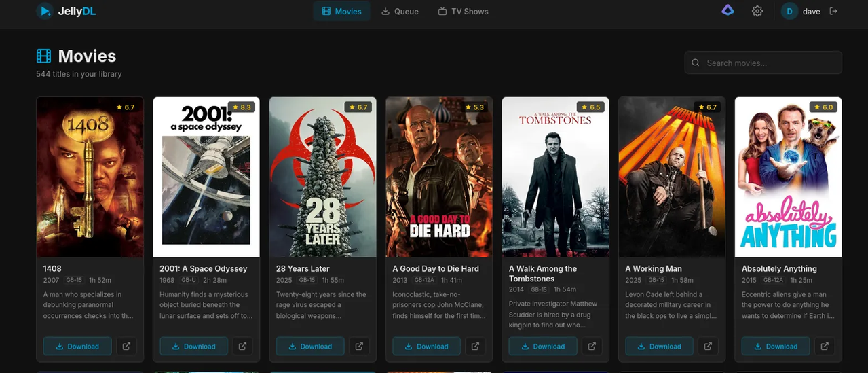Click the title text "1408"

[x=52, y=268]
